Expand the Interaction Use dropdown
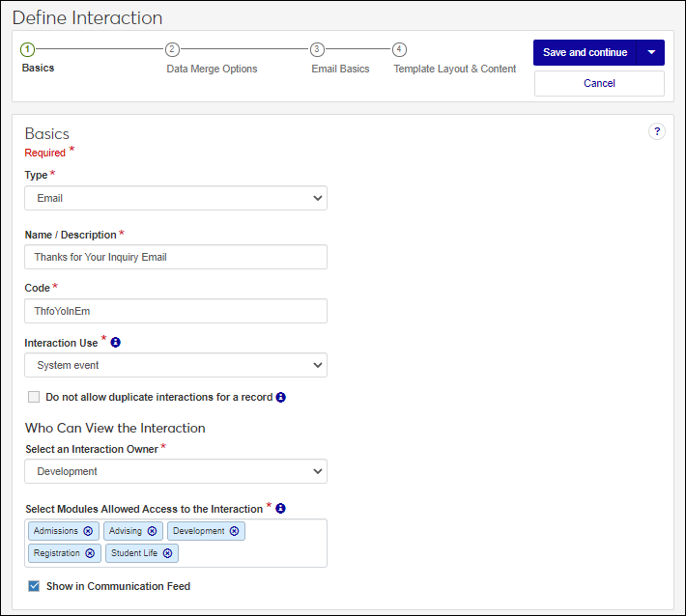The image size is (686, 616). [175, 365]
